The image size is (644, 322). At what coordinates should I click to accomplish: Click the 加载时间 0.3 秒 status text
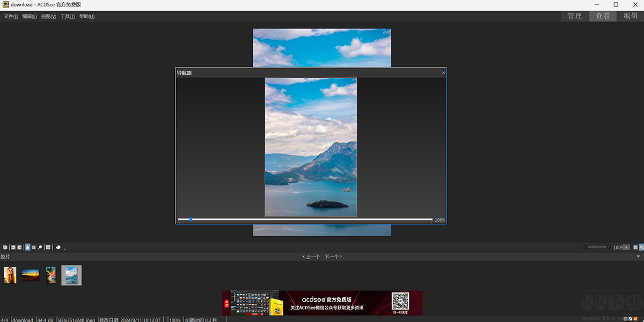201,320
